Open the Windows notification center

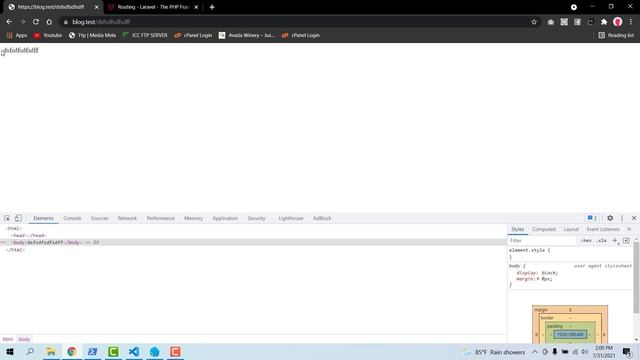(x=627, y=352)
